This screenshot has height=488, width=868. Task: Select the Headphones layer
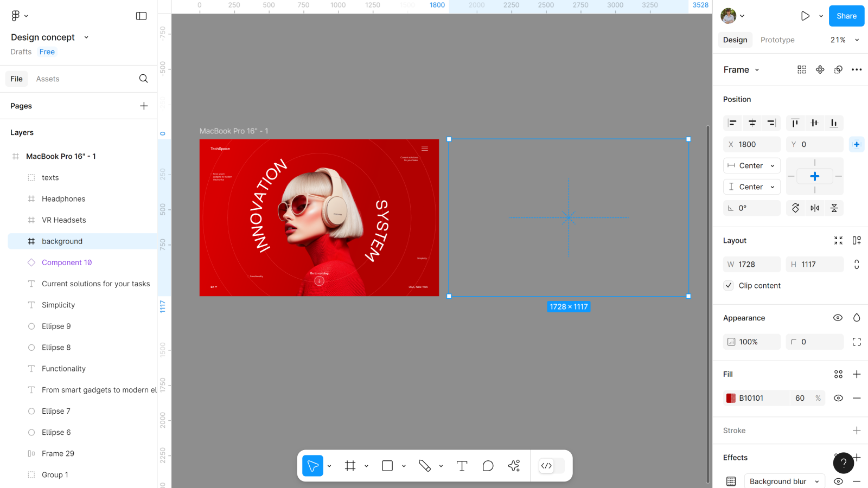pos(63,199)
